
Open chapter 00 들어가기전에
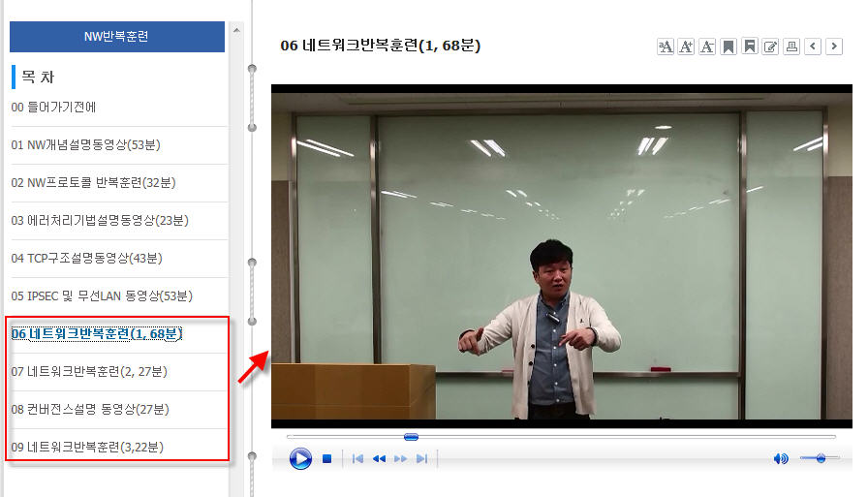pos(53,107)
